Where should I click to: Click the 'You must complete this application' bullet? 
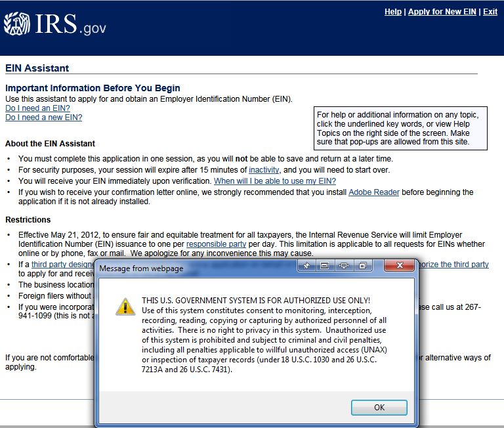tap(205, 159)
